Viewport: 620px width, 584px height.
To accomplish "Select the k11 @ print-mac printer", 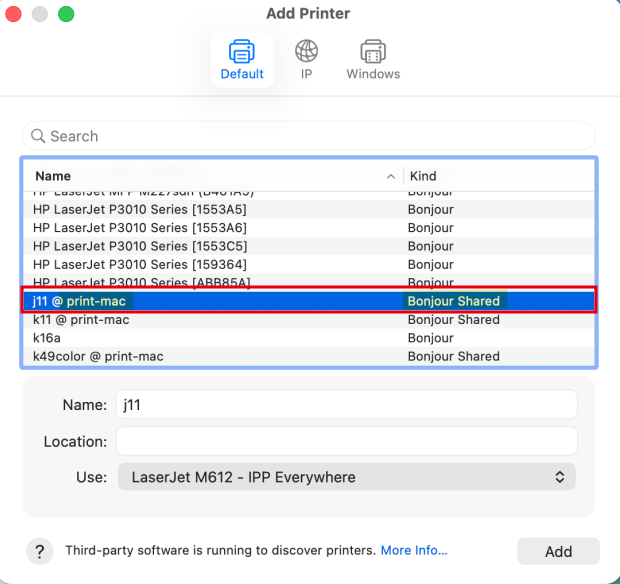I will point(308,319).
